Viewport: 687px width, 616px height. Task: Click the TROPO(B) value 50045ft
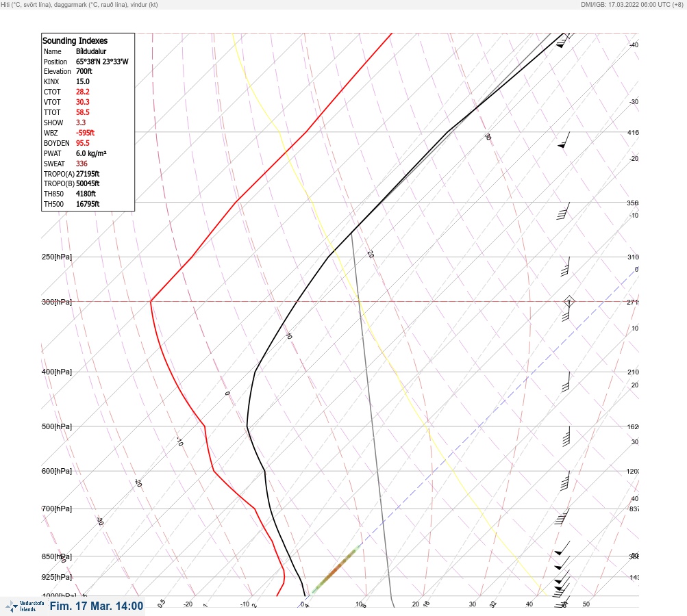pyautogui.click(x=88, y=183)
